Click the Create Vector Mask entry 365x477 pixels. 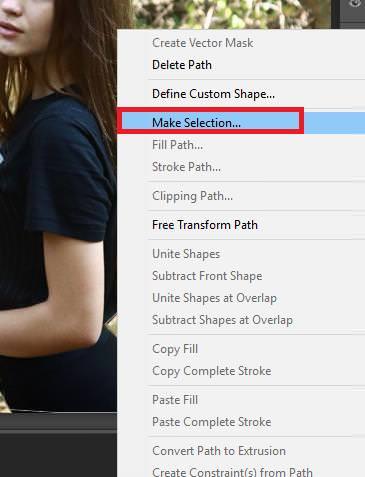(x=202, y=43)
